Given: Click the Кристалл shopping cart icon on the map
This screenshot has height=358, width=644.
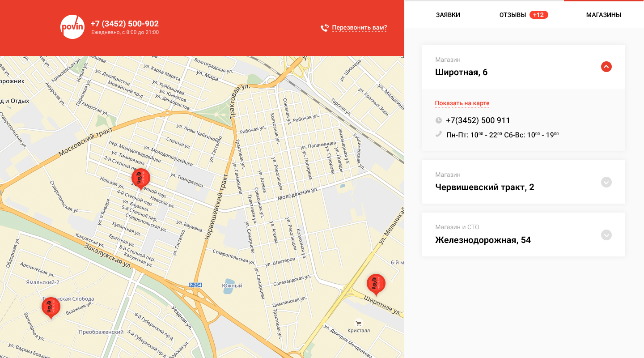Looking at the screenshot, I should click(358, 323).
